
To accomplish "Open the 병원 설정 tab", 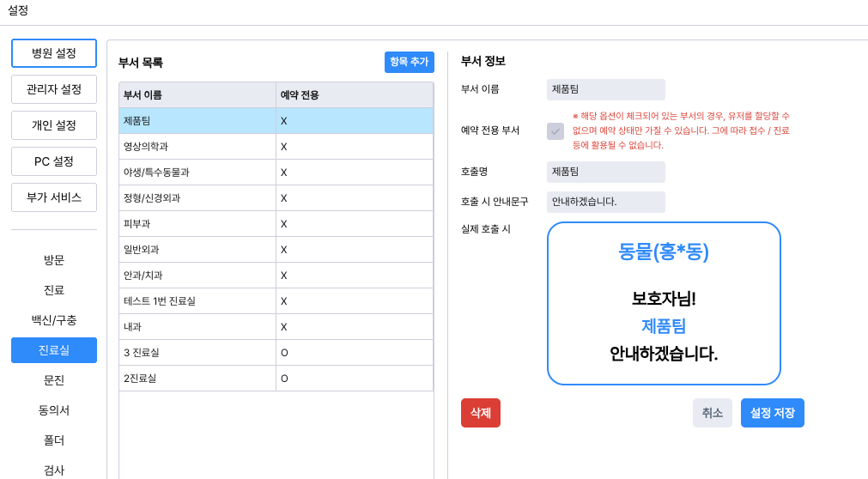I will coord(54,53).
